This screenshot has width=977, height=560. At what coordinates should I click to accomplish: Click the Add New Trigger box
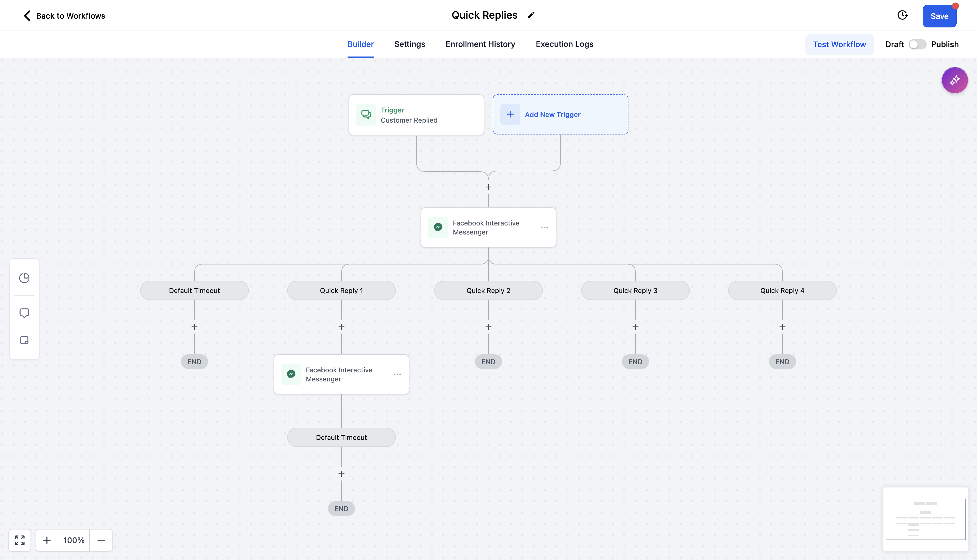point(560,114)
